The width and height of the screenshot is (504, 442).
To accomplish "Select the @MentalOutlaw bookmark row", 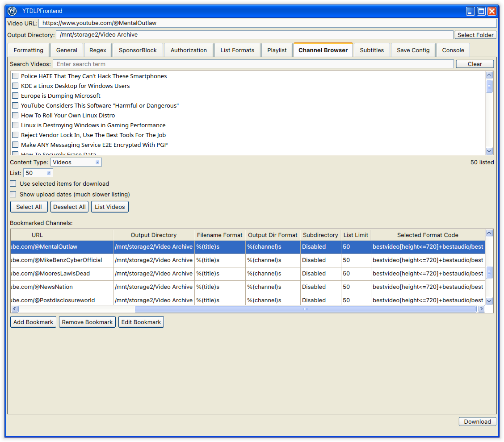I will [248, 247].
